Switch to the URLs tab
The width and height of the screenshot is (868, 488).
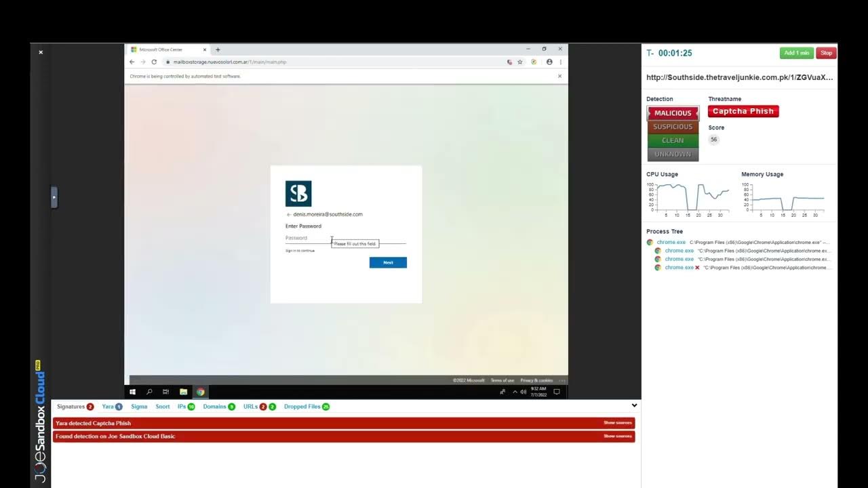(260, 407)
